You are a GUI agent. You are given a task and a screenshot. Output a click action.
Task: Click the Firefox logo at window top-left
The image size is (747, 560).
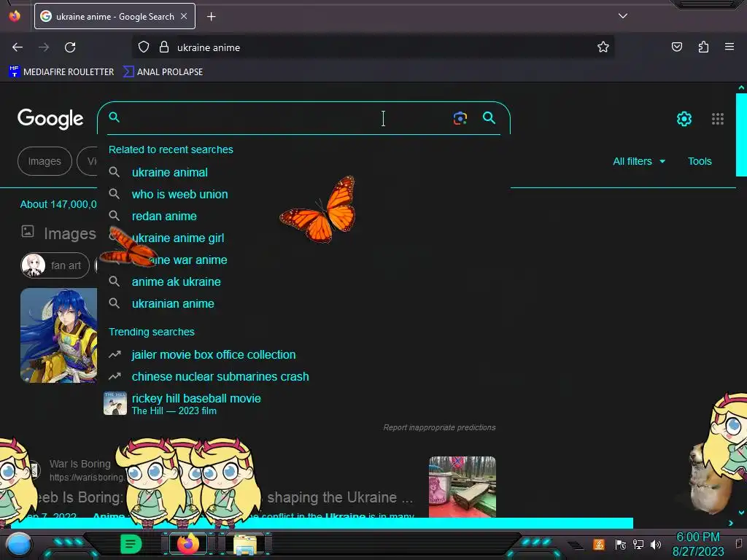pyautogui.click(x=15, y=16)
